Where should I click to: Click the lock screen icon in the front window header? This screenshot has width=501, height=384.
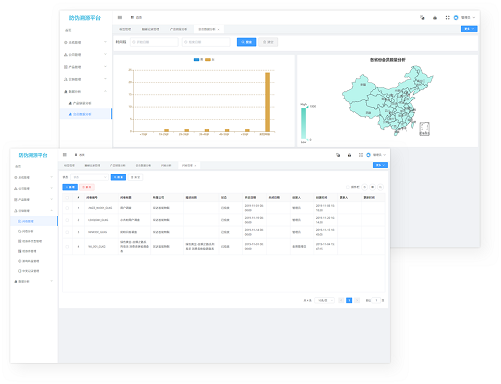pos(349,155)
